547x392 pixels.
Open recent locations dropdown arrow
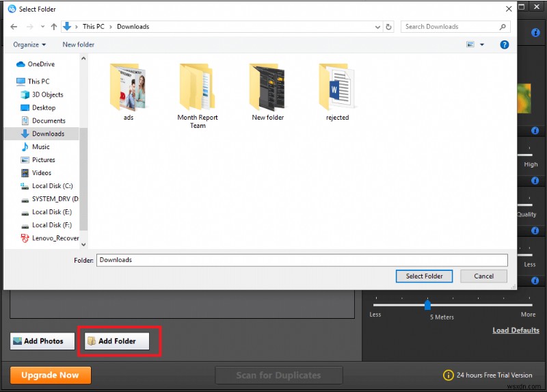(x=42, y=27)
